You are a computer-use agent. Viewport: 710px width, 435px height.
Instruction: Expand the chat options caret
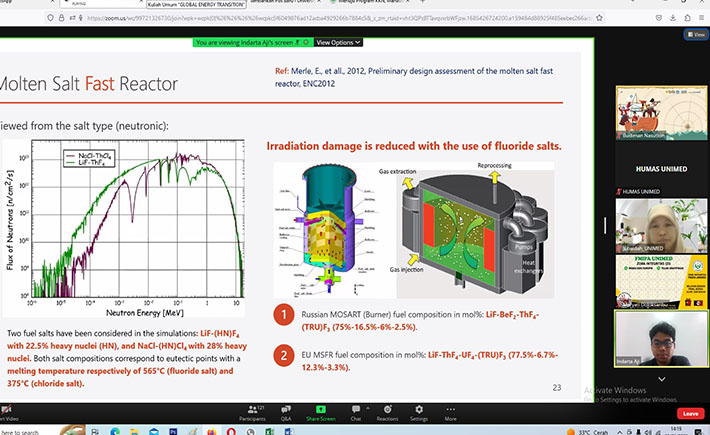tap(368, 408)
